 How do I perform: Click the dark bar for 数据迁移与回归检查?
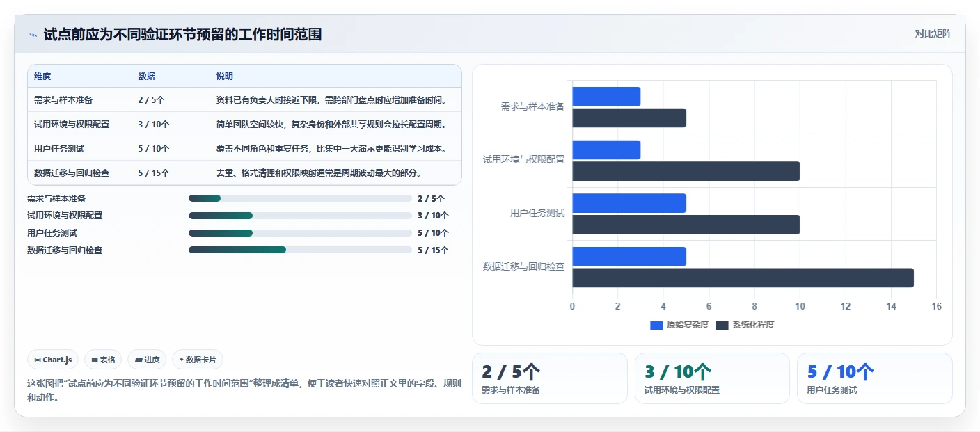pos(743,278)
